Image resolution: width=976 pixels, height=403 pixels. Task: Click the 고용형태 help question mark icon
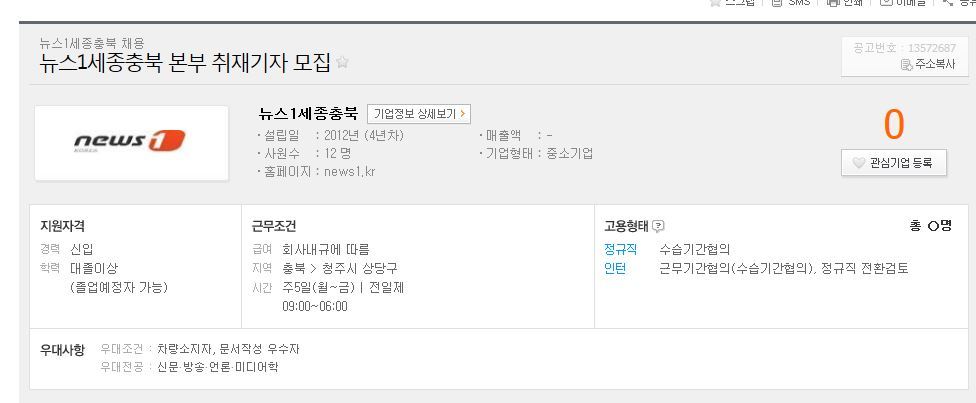click(x=658, y=226)
